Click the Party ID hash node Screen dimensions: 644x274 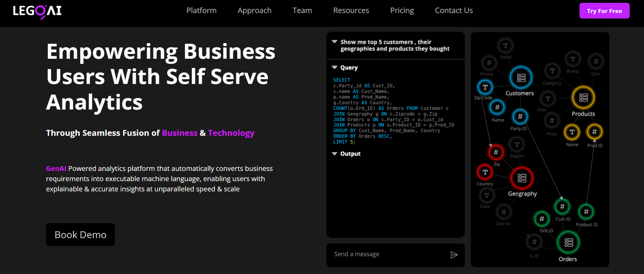pos(520,117)
